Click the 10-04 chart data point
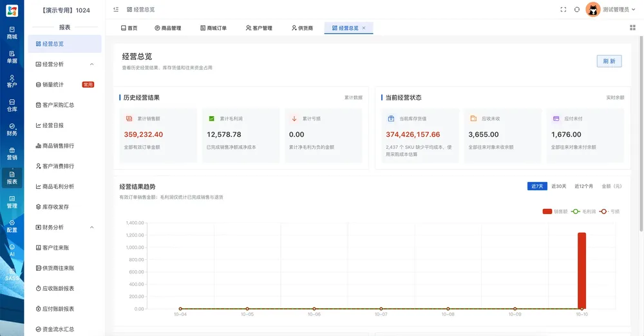 click(x=180, y=308)
